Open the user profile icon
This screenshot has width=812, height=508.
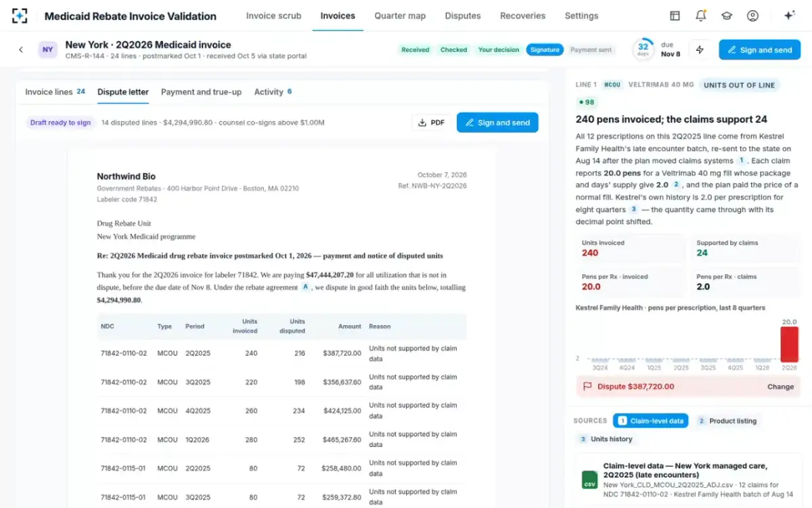point(752,16)
